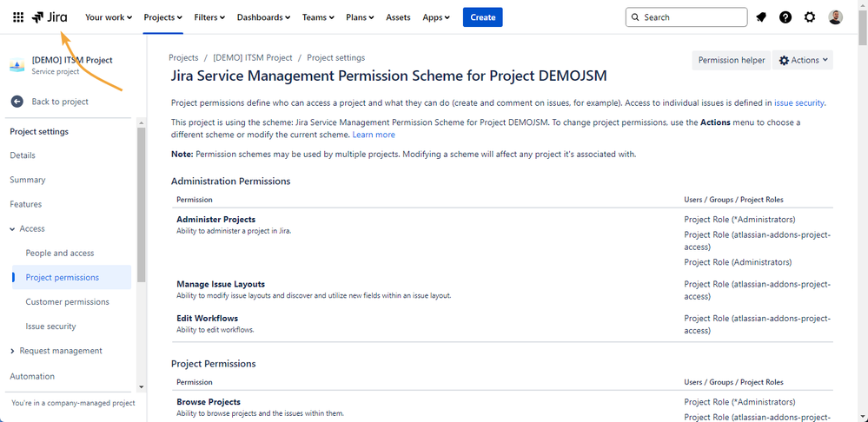The height and width of the screenshot is (422, 868).
Task: Click Project settings breadcrumb
Action: click(336, 57)
